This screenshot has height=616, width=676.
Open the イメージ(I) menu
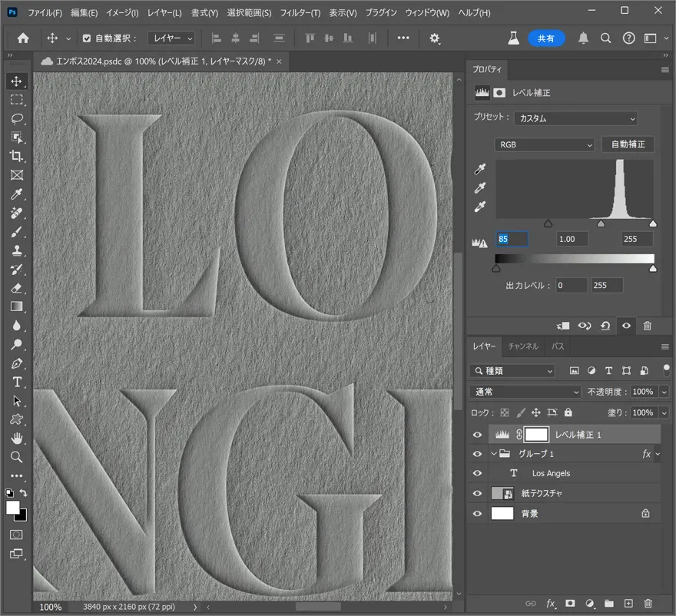click(x=122, y=13)
